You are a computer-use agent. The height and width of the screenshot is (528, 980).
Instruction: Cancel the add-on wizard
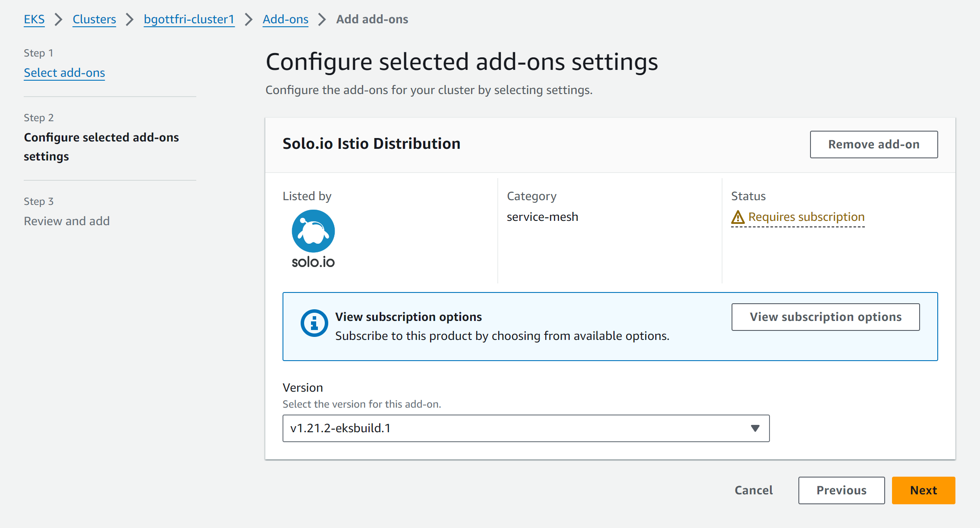click(754, 490)
